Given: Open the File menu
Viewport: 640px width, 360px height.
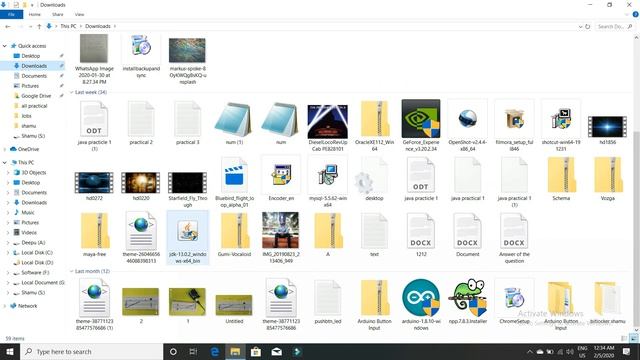Looking at the screenshot, I should (x=11, y=14).
